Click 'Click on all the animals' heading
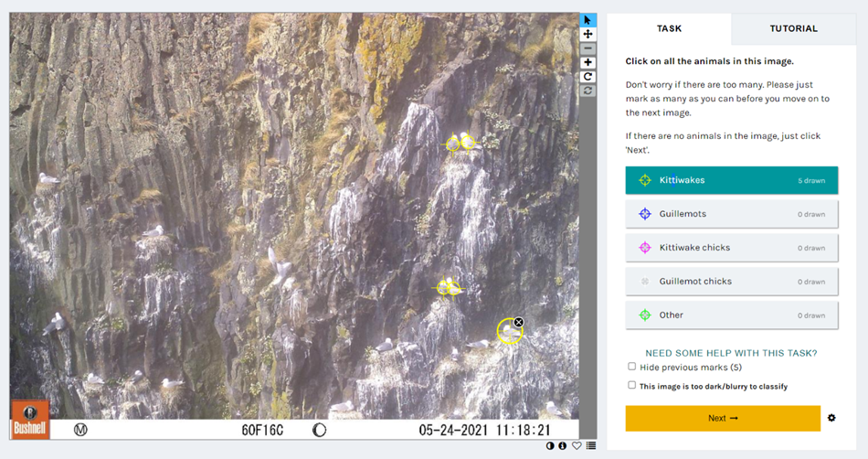This screenshot has width=868, height=459. [x=709, y=61]
